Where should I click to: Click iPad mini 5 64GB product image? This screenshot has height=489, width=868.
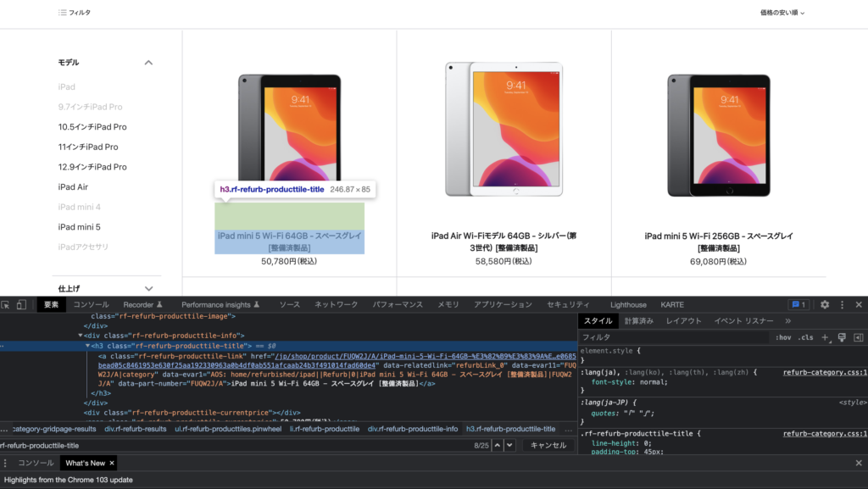click(290, 128)
